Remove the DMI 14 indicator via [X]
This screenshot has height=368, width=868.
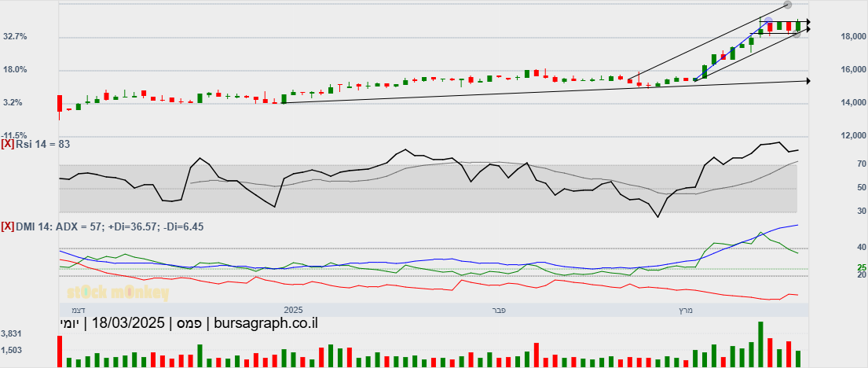pos(9,226)
